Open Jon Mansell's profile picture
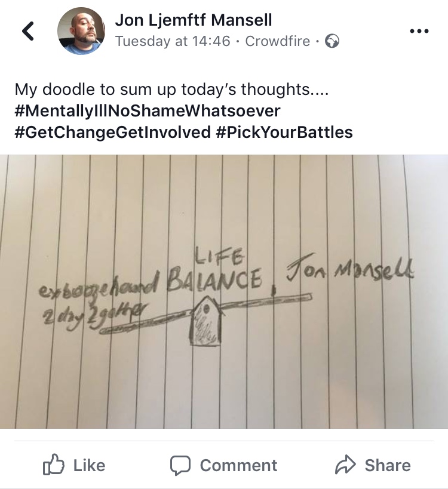Viewport: 448px width, 489px height. [81, 31]
